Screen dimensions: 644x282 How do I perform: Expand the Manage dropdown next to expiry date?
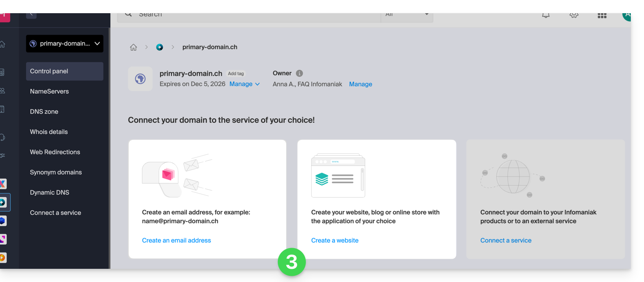coord(244,84)
